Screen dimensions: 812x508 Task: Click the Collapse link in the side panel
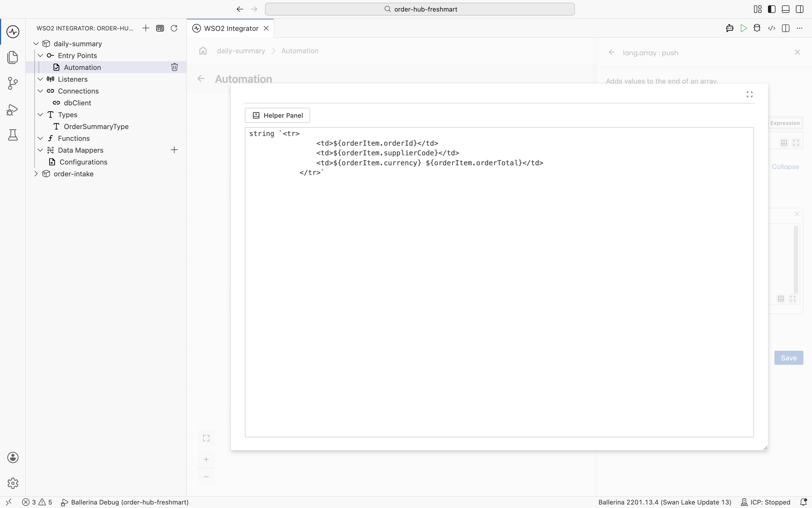click(785, 167)
